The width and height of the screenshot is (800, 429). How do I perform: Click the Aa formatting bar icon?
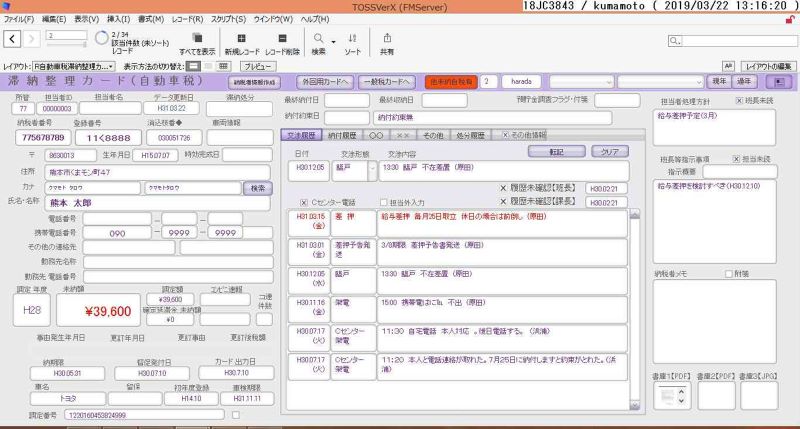coord(728,66)
